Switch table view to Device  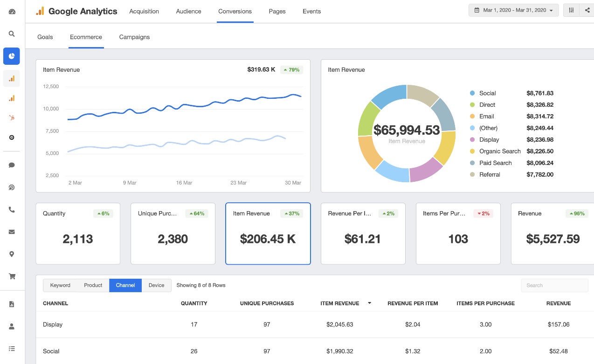click(156, 285)
